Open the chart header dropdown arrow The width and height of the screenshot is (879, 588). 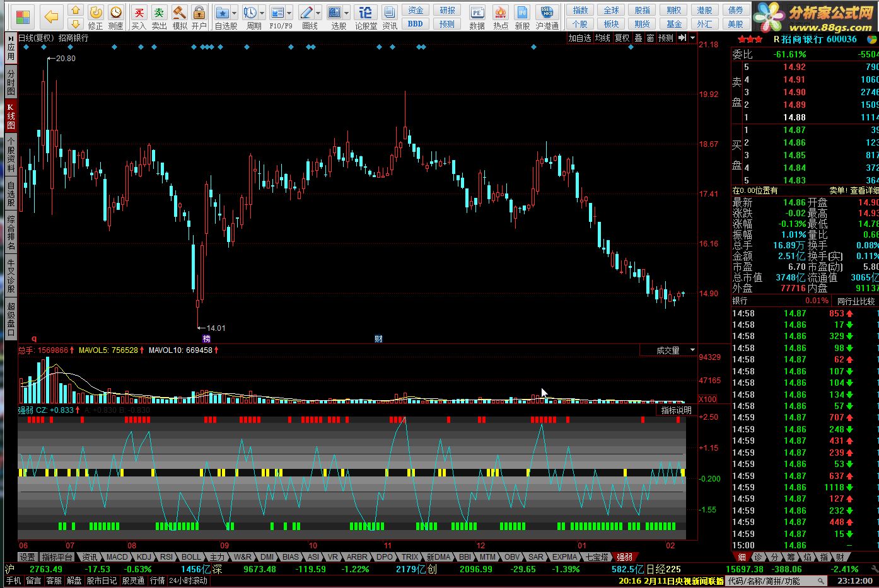click(x=692, y=38)
